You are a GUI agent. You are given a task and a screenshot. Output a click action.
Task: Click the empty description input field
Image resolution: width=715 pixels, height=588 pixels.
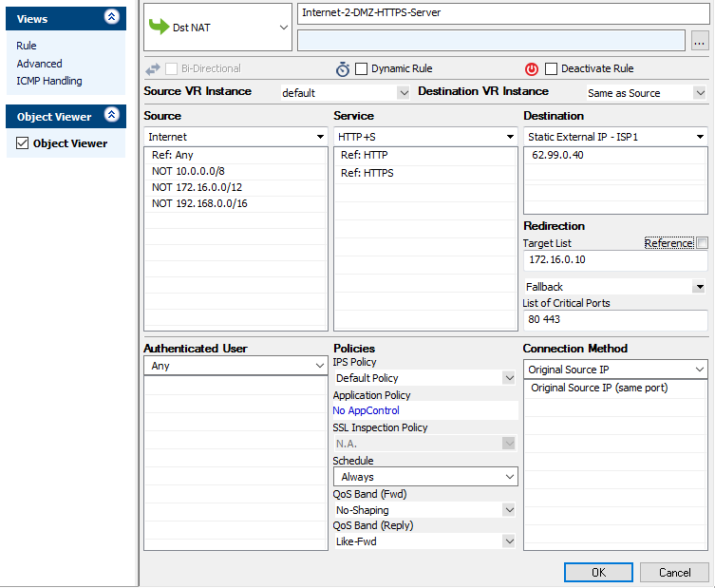pos(491,41)
